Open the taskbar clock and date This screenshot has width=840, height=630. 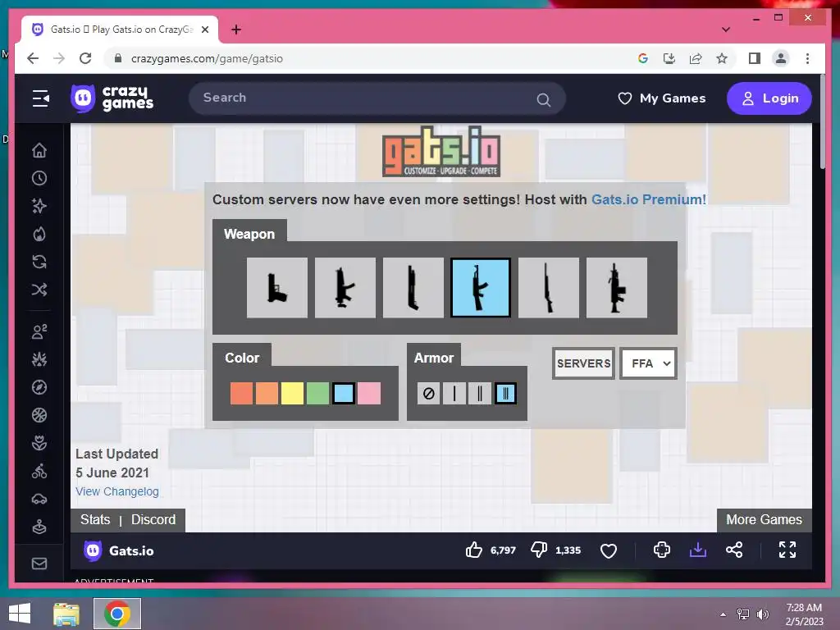[804, 614]
